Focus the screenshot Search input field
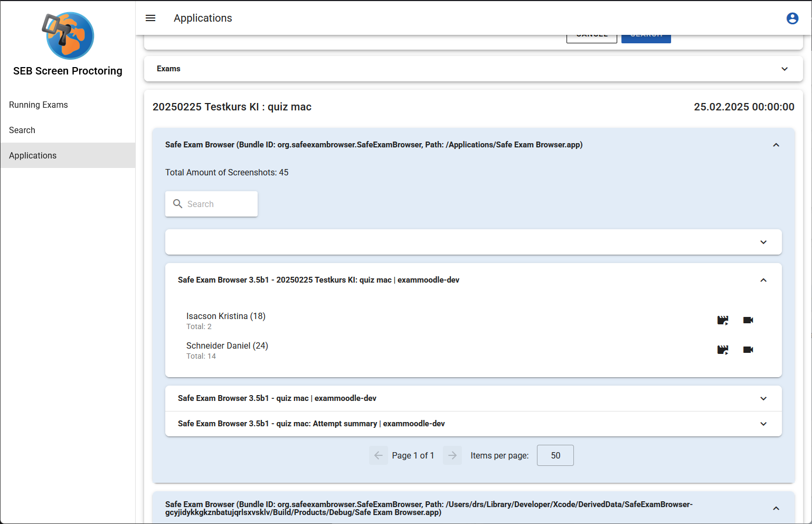 211,204
